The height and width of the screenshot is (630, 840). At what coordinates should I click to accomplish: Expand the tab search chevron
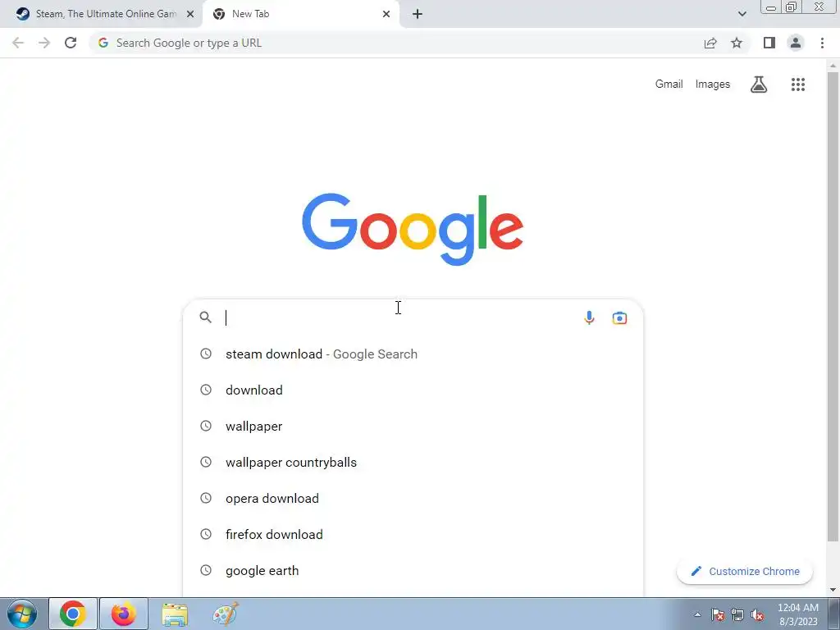[x=742, y=14]
